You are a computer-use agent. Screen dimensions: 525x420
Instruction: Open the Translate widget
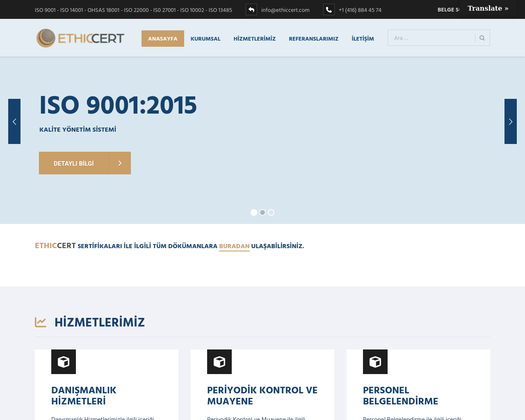point(488,8)
